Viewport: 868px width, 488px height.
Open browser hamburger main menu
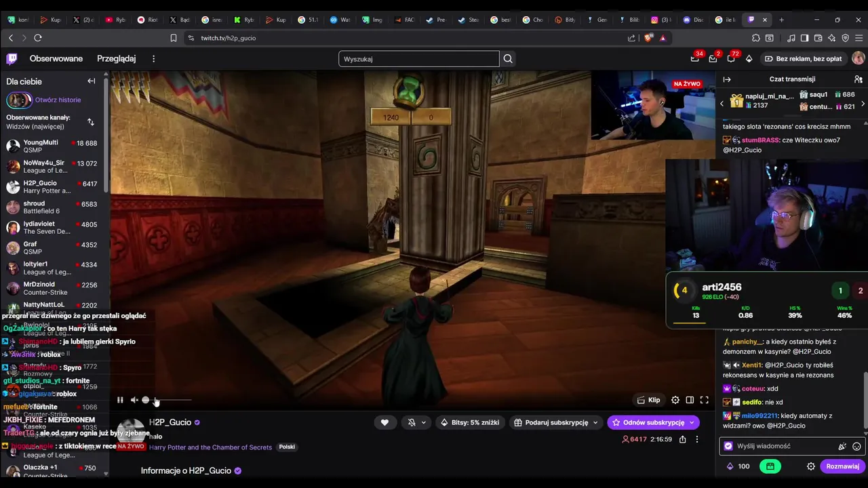(x=859, y=38)
